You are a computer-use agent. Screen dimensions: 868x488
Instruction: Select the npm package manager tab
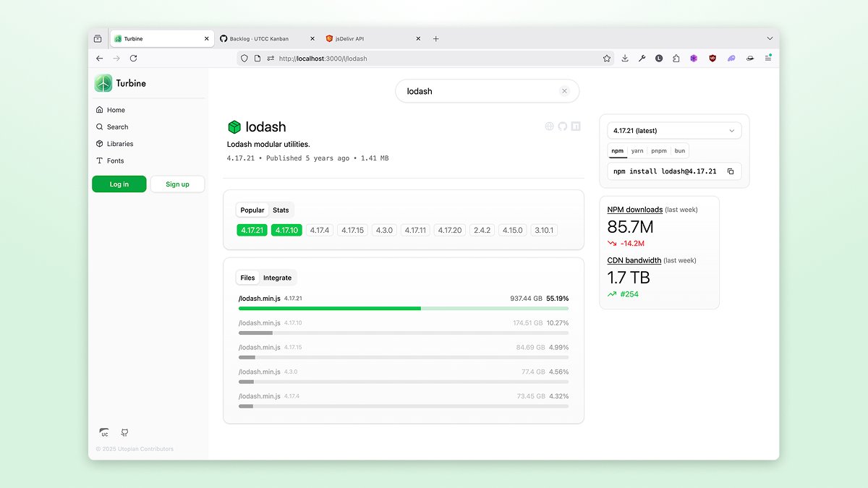pos(617,151)
